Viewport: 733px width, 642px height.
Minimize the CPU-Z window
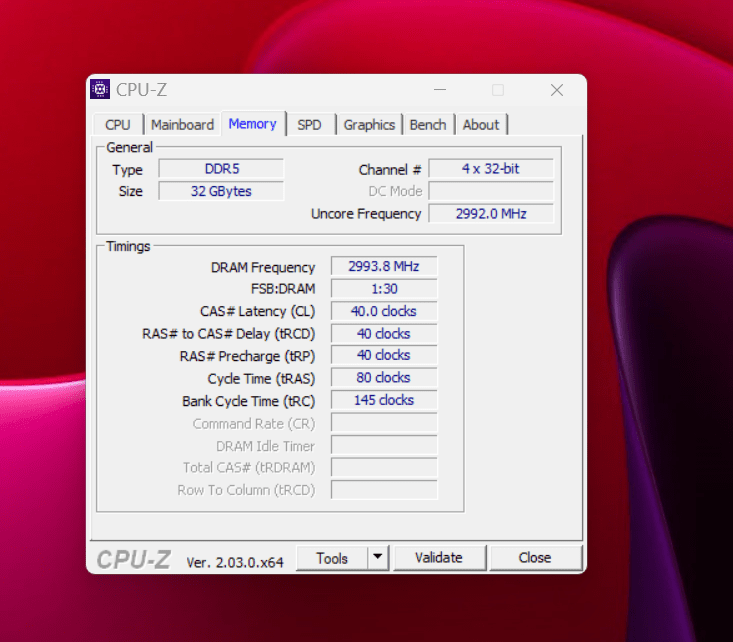pos(440,89)
